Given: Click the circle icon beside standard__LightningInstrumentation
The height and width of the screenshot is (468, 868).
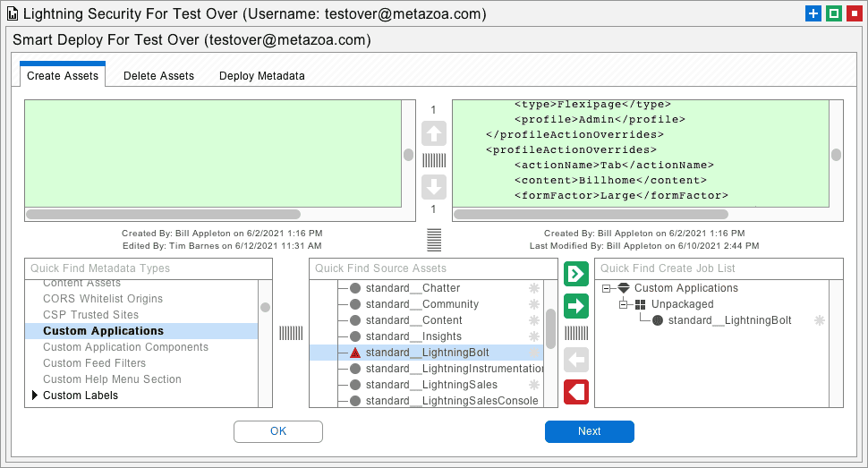Looking at the screenshot, I should (355, 369).
